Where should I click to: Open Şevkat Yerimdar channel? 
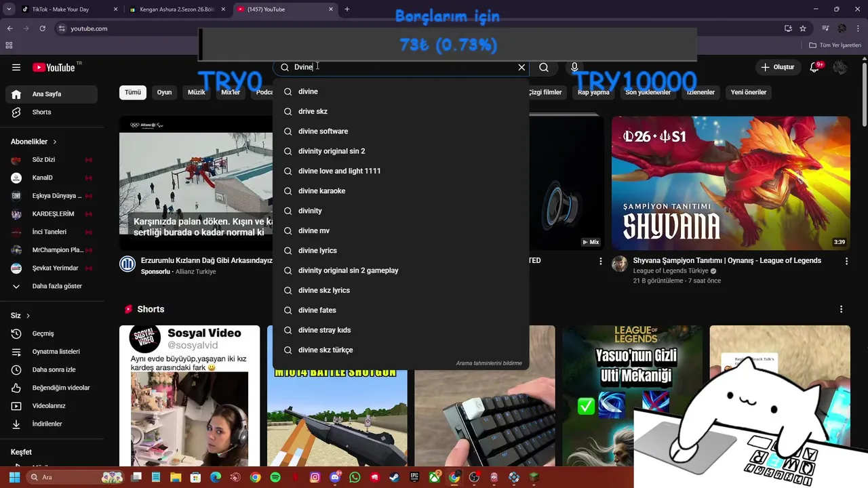coord(52,268)
